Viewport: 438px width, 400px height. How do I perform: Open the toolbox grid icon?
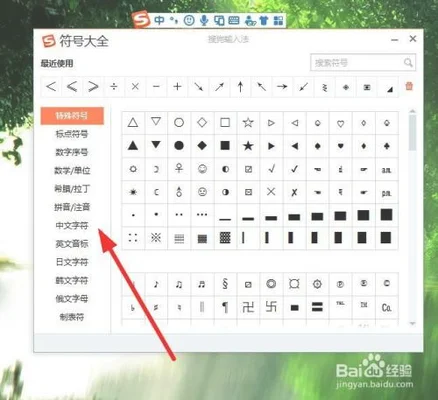click(278, 21)
